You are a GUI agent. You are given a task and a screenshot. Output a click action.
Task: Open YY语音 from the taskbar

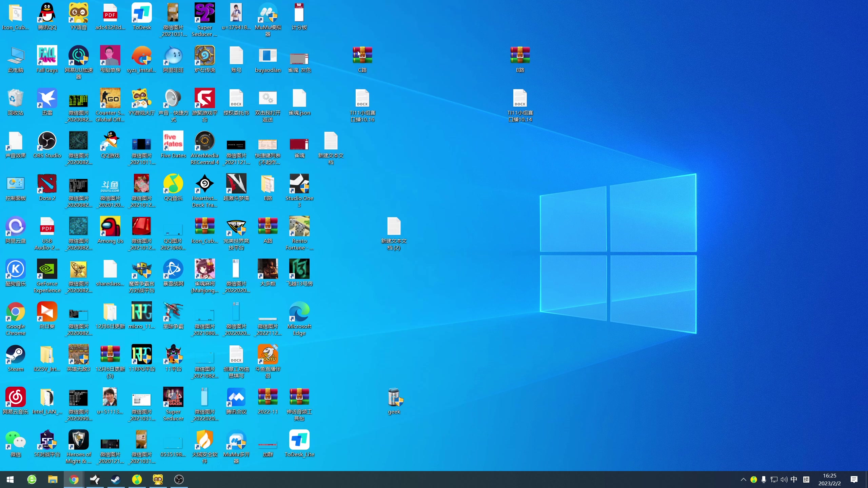(158, 480)
